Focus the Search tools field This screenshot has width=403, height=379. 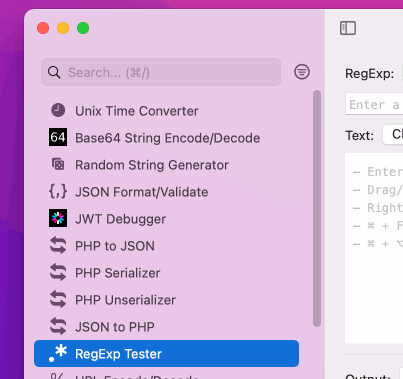click(161, 72)
